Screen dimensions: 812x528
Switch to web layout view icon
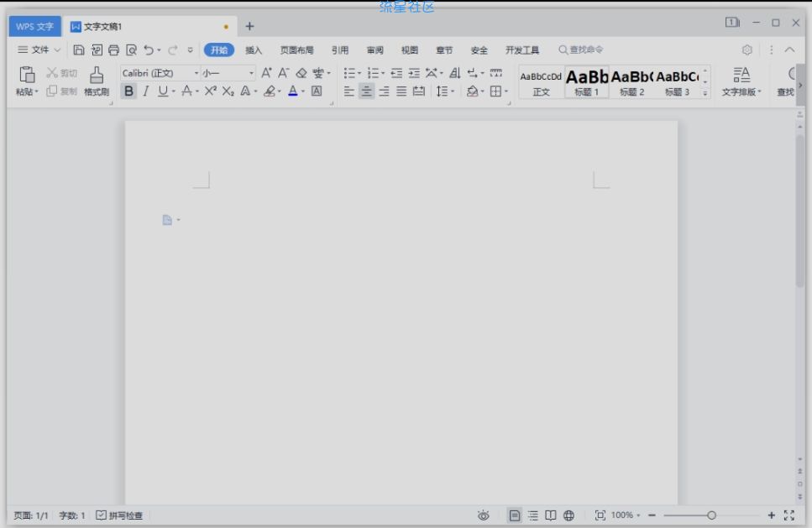(x=568, y=515)
